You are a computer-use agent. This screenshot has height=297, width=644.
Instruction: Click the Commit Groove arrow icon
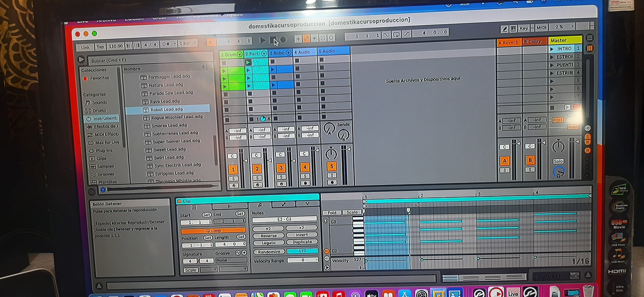pos(244,253)
